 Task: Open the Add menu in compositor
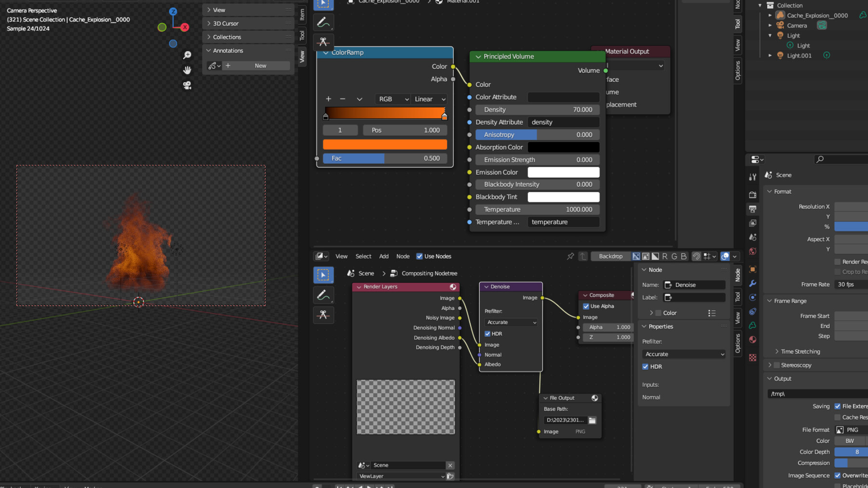pyautogui.click(x=383, y=256)
